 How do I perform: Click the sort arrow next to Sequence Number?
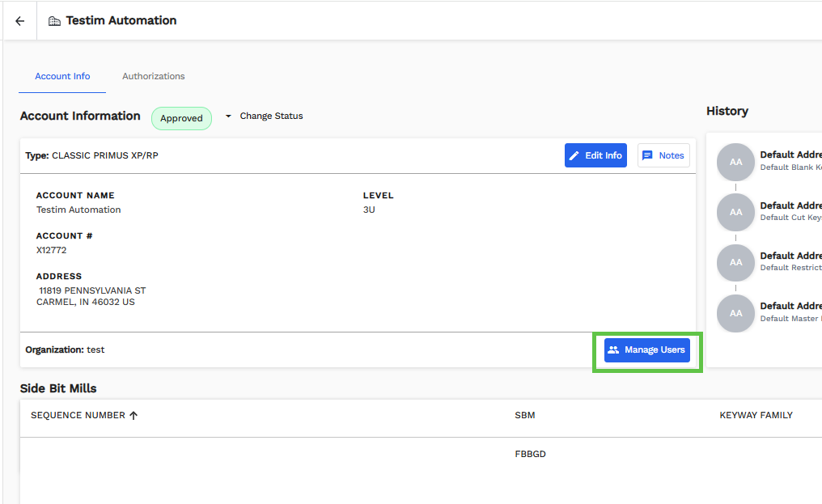(x=133, y=416)
